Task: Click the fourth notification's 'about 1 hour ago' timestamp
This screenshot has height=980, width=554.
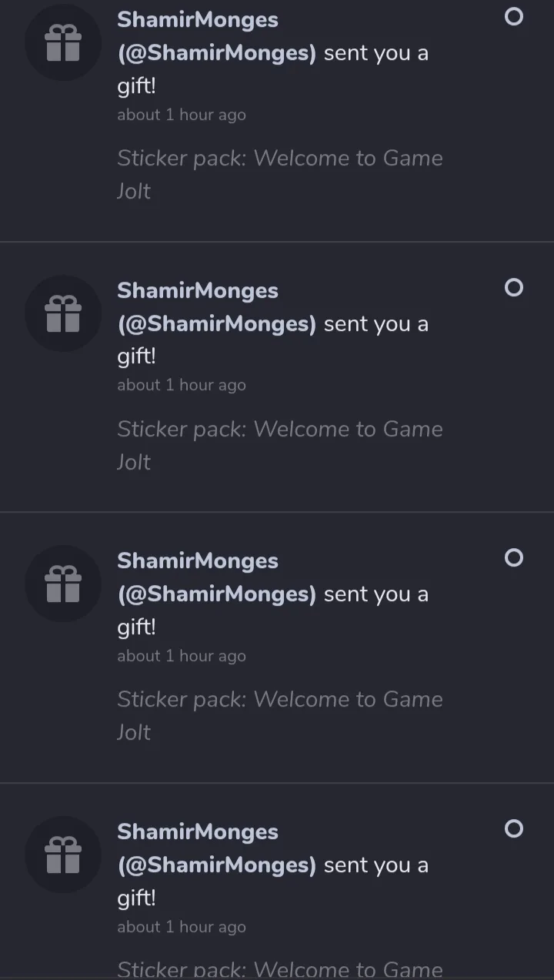Action: point(182,927)
